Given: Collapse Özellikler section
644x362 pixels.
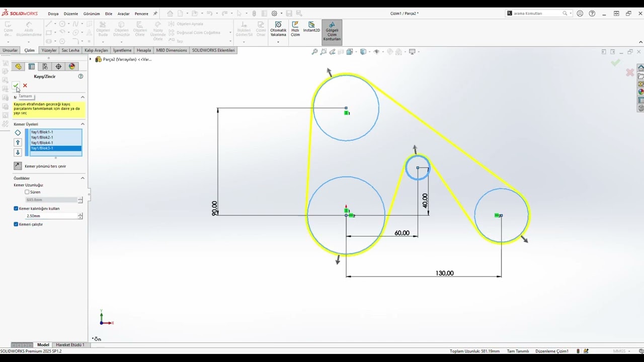Looking at the screenshot, I should 83,178.
